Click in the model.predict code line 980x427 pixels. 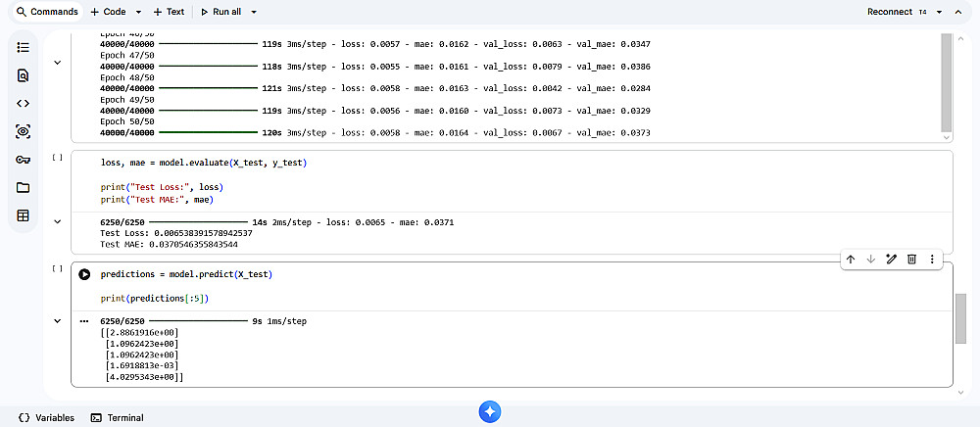(x=186, y=274)
